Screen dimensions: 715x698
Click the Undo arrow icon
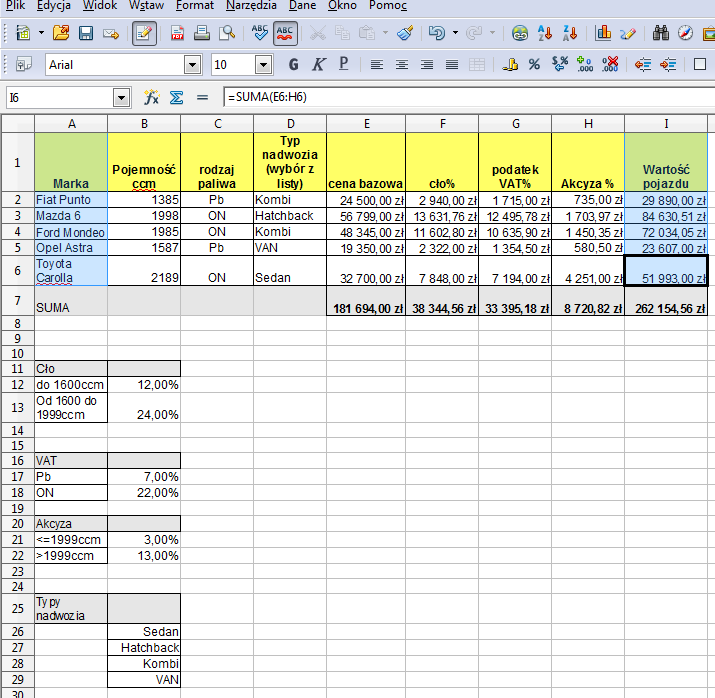tap(437, 33)
